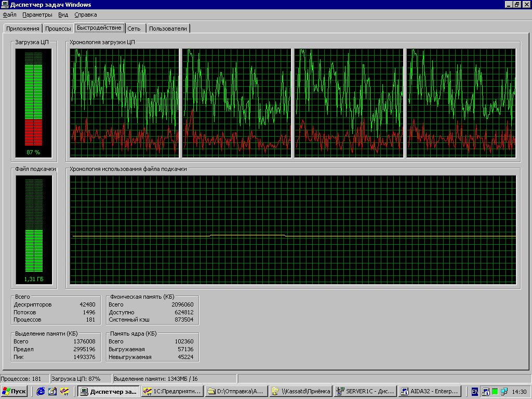Screen dimensions: 532x399
Task: Click the 1C icon in Quick Launch
Action: [64, 391]
